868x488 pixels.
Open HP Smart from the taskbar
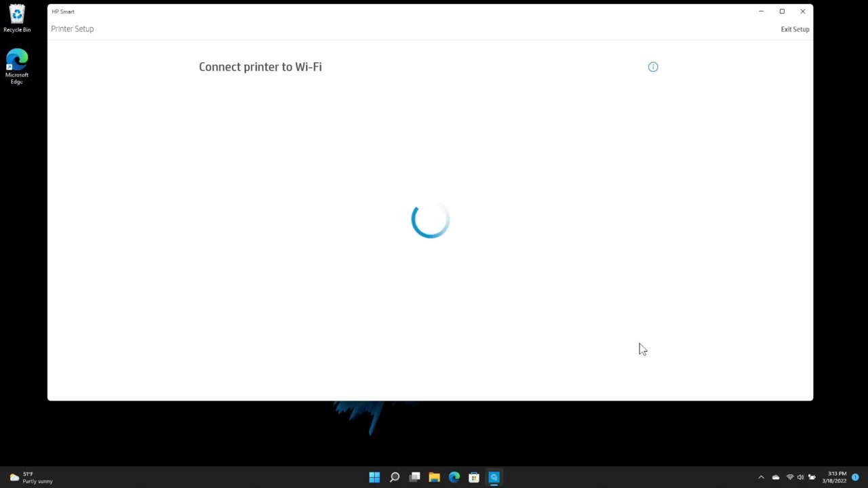click(494, 477)
